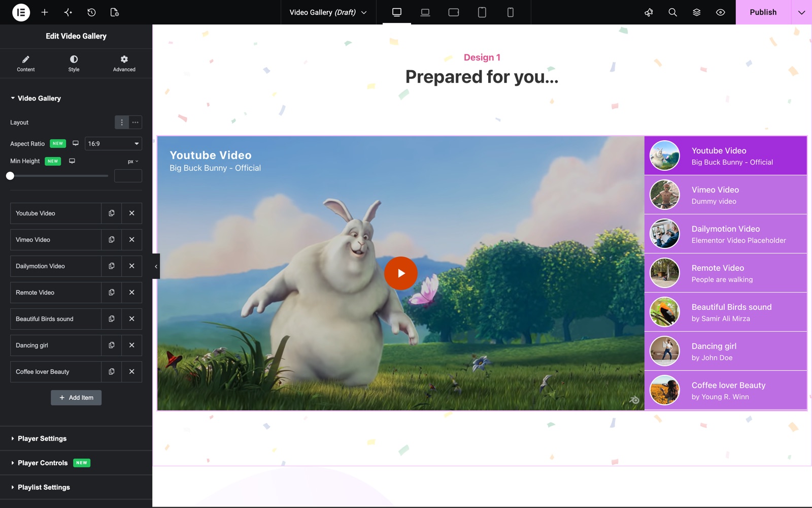
Task: Switch to the Style tab
Action: click(x=74, y=63)
